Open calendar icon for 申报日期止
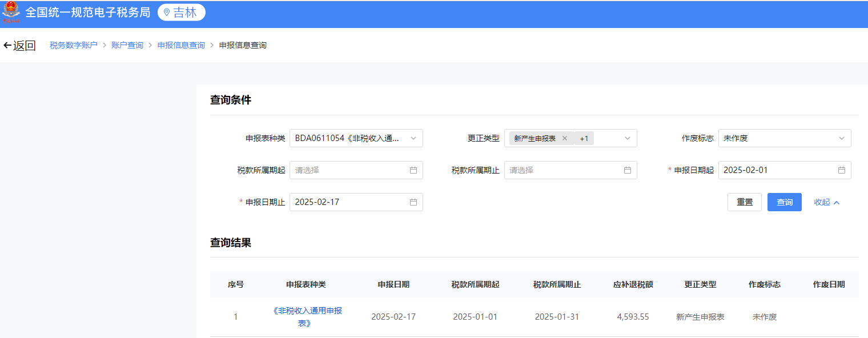 413,202
